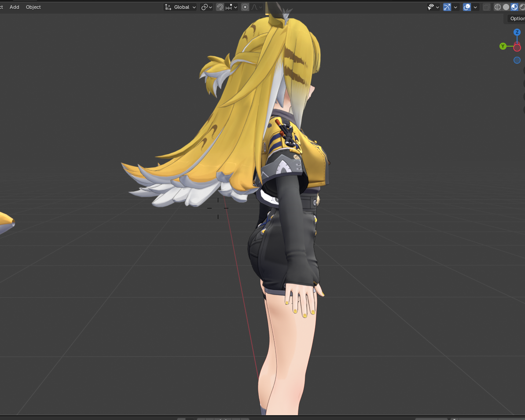
Task: Open the proportional falloff curve dropdown
Action: [x=256, y=7]
